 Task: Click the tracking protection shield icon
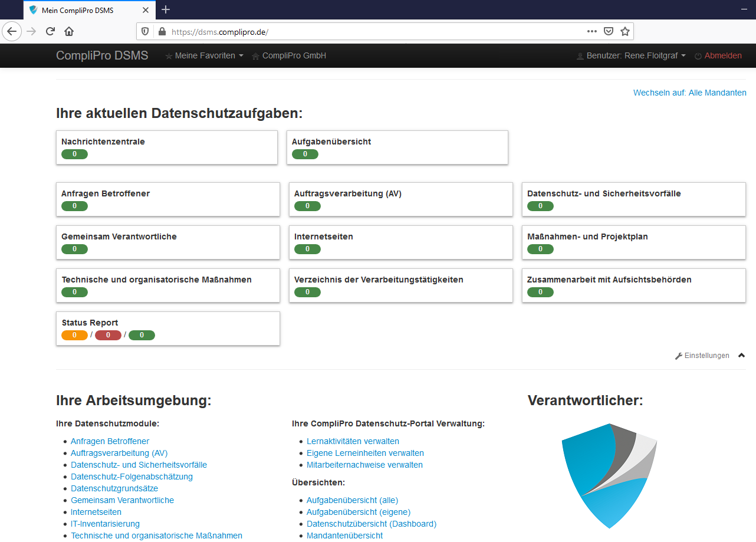[146, 32]
